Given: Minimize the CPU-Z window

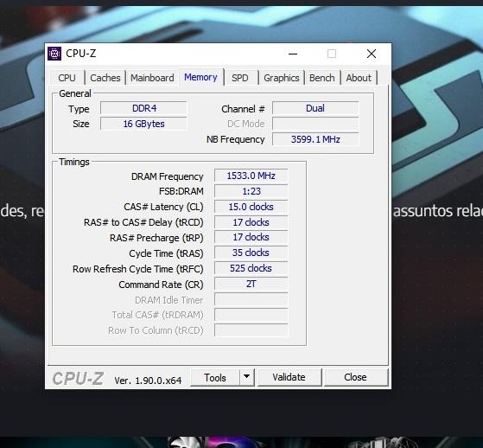Looking at the screenshot, I should pos(293,54).
